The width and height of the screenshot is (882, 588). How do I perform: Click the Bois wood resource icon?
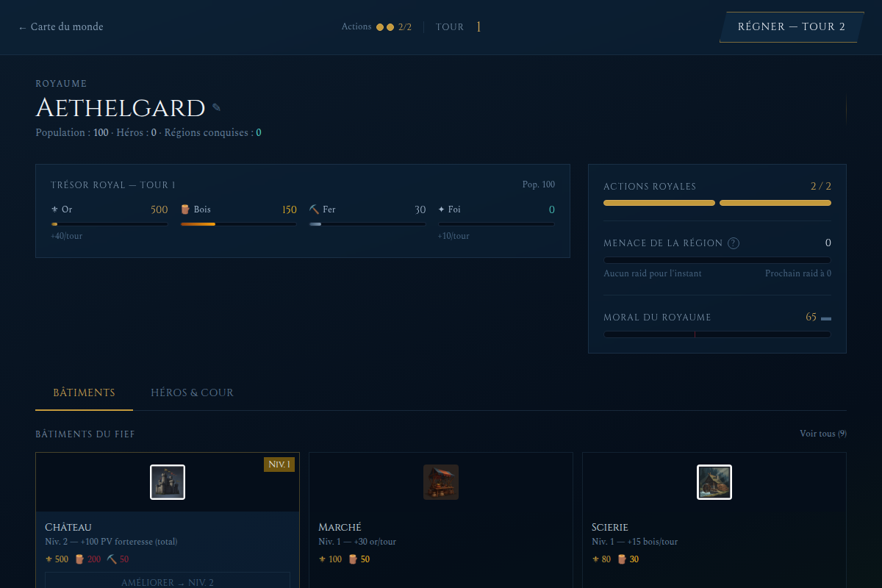coord(185,209)
